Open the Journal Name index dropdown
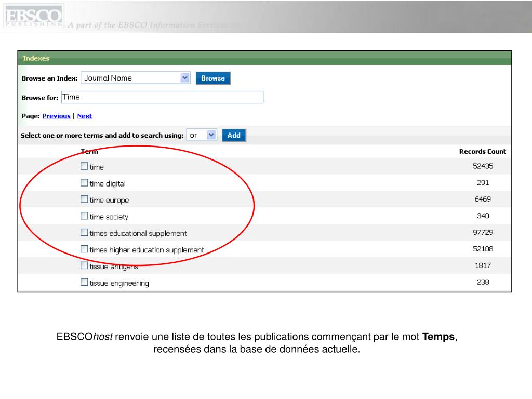Screen dimensions: 532x399 [136, 78]
